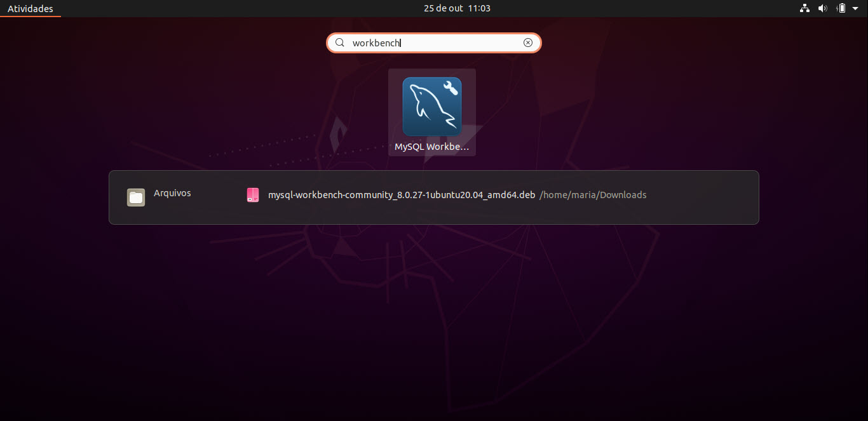868x421 pixels.
Task: Launch the MySQL Workbench application icon
Action: (432, 107)
